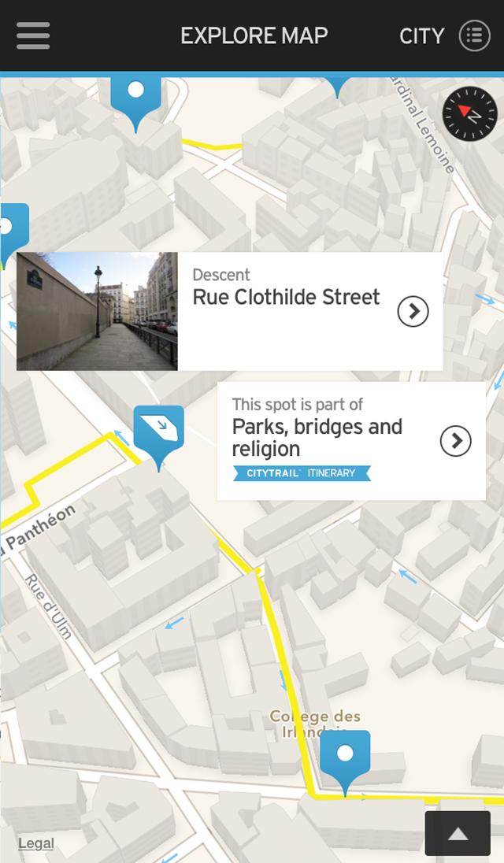Tap the CITY label in the header
The image size is (504, 863).
[x=422, y=36]
